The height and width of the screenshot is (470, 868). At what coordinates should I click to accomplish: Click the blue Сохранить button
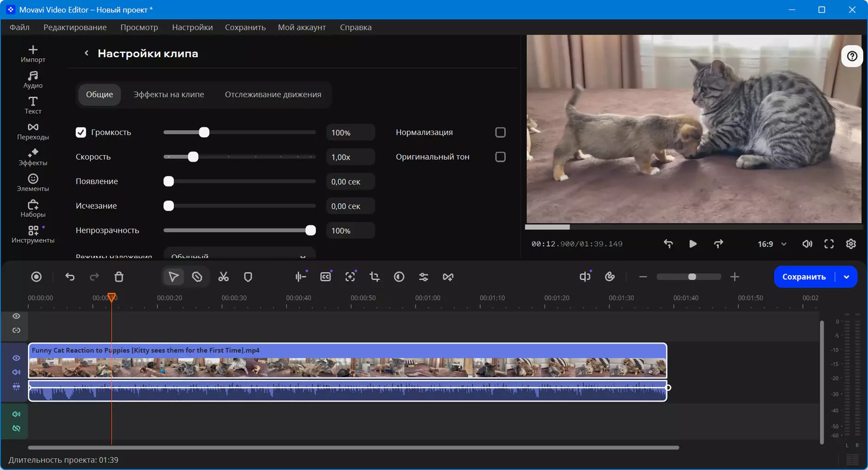[804, 277]
